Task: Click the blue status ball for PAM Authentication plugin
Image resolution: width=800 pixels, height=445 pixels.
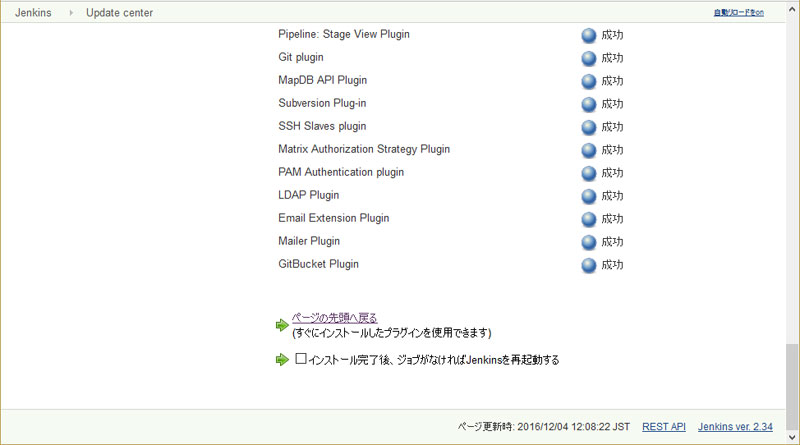Action: tap(589, 173)
